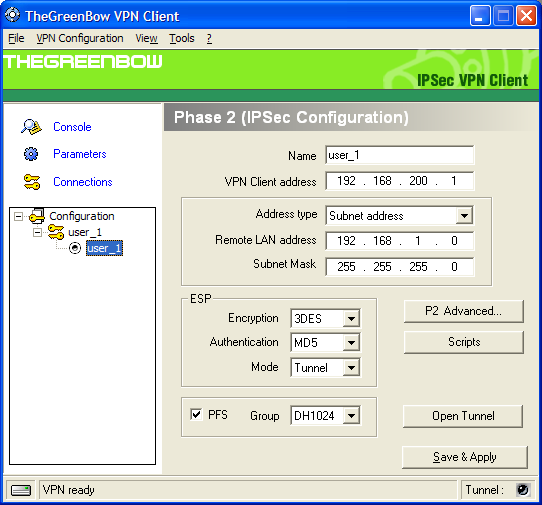Close the VPN Client window
This screenshot has width=542, height=505.
click(526, 16)
